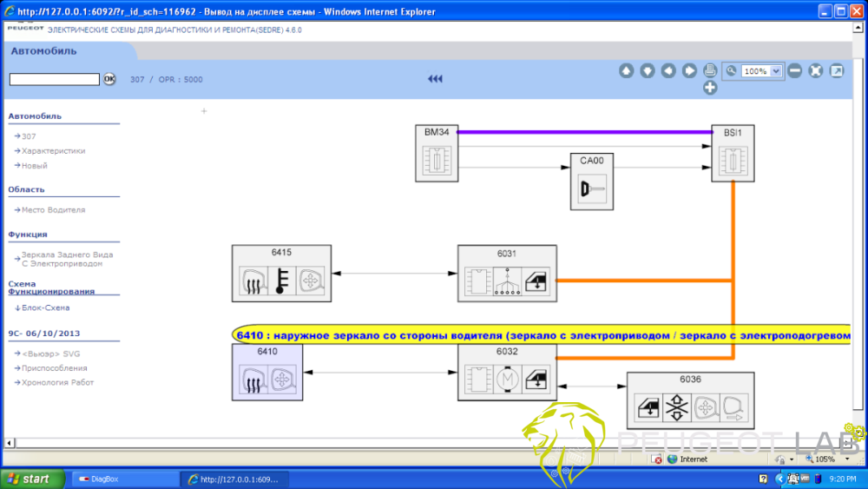Pan the schematic right with arrow icon

689,71
